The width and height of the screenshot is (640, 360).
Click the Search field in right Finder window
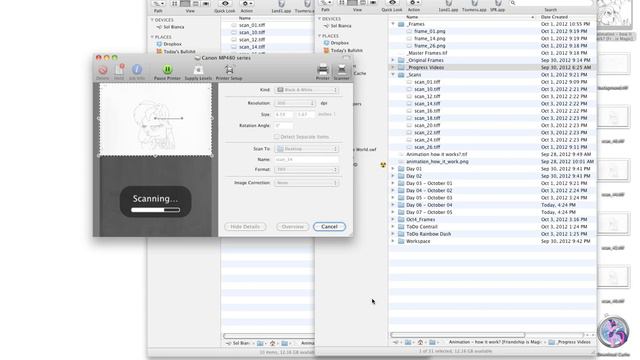[x=550, y=3]
